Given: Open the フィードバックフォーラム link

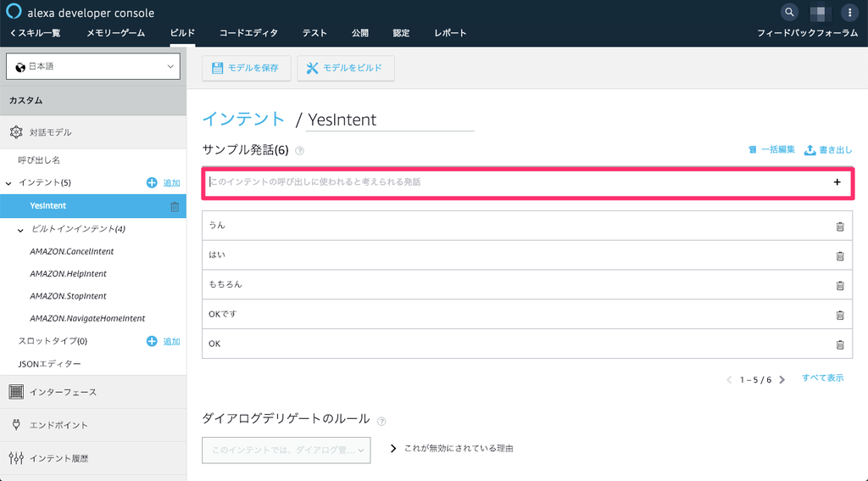Looking at the screenshot, I should [807, 33].
